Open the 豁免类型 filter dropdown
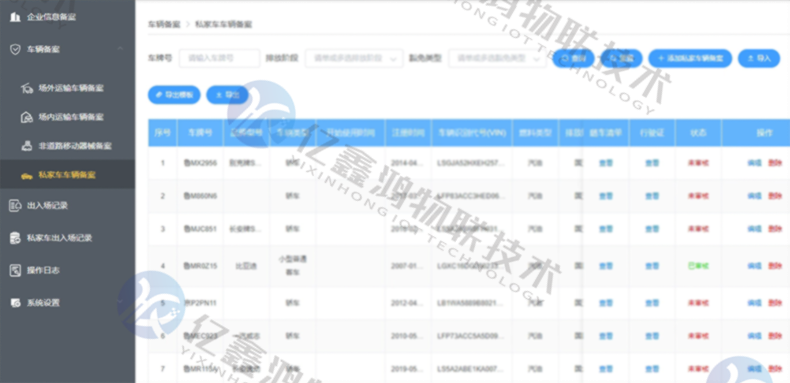 [x=497, y=58]
